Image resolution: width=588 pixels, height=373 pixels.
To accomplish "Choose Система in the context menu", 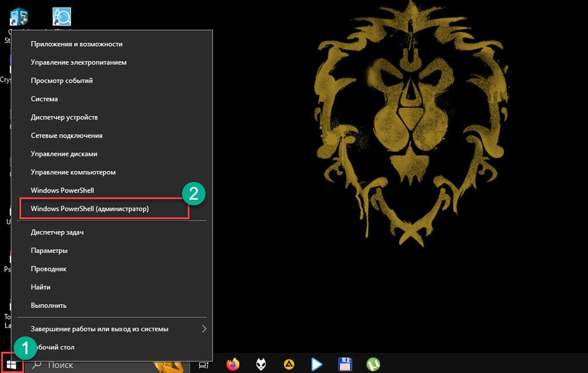I will 111,99.
